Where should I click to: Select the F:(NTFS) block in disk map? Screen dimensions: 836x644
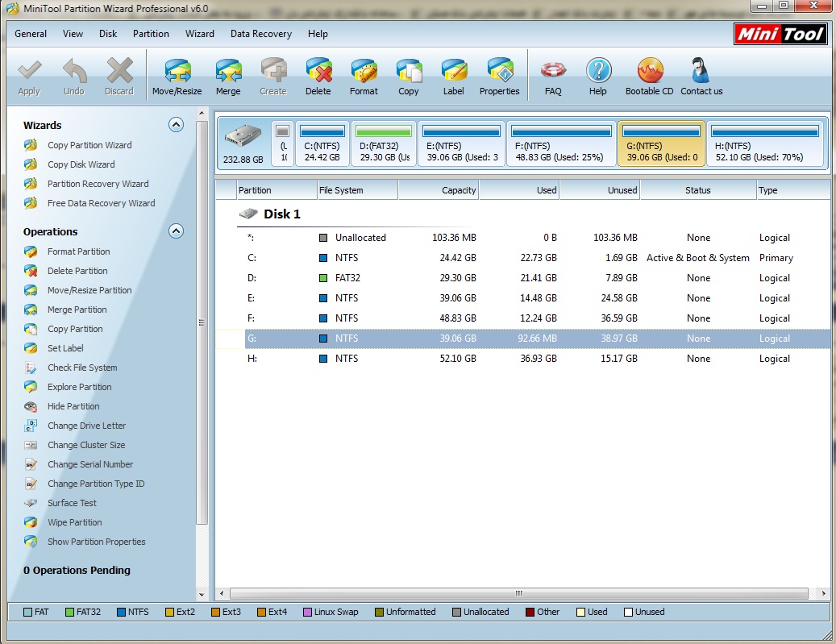(561, 144)
